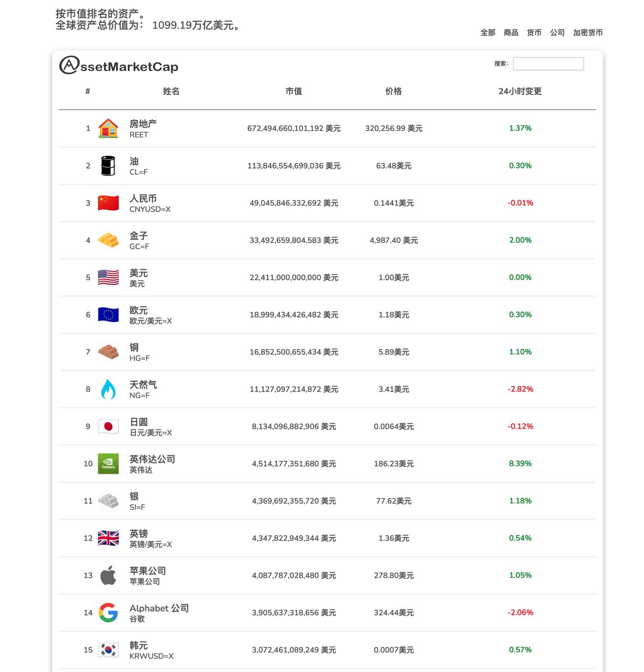This screenshot has width=644, height=672.
Task: Click the natural gas flame icon
Action: [x=108, y=389]
